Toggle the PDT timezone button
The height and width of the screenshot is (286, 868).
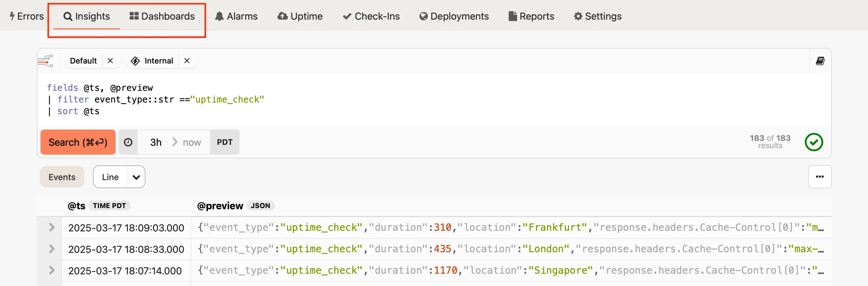tap(225, 142)
